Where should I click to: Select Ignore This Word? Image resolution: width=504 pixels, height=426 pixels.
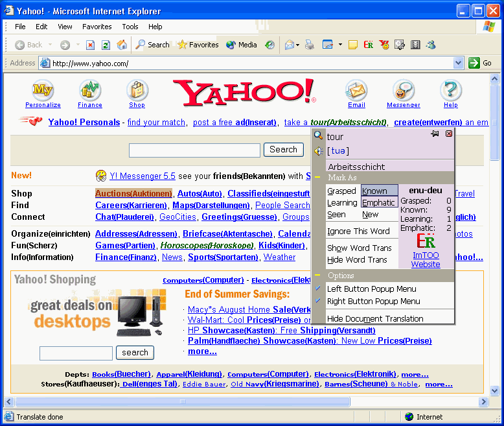pyautogui.click(x=358, y=231)
